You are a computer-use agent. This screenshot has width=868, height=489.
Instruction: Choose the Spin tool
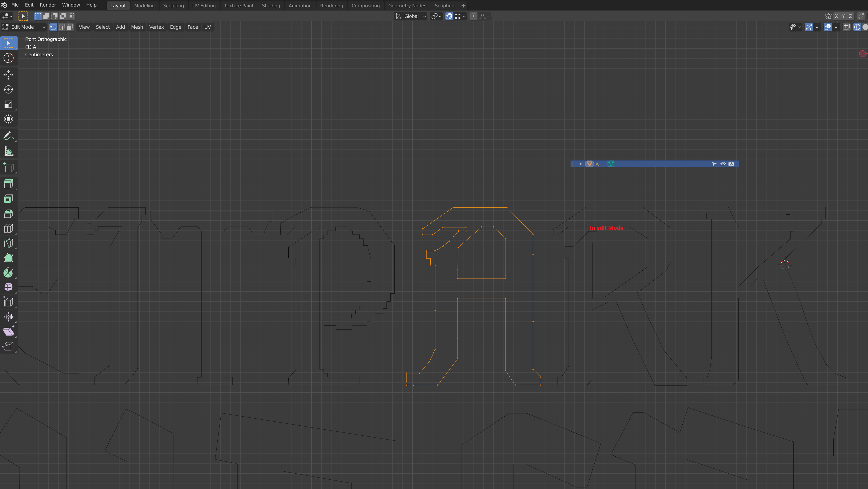tap(9, 272)
